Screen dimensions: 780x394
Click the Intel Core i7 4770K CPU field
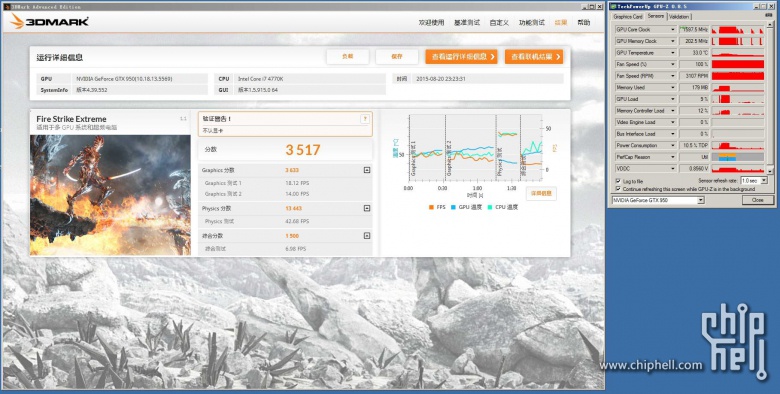[309, 79]
